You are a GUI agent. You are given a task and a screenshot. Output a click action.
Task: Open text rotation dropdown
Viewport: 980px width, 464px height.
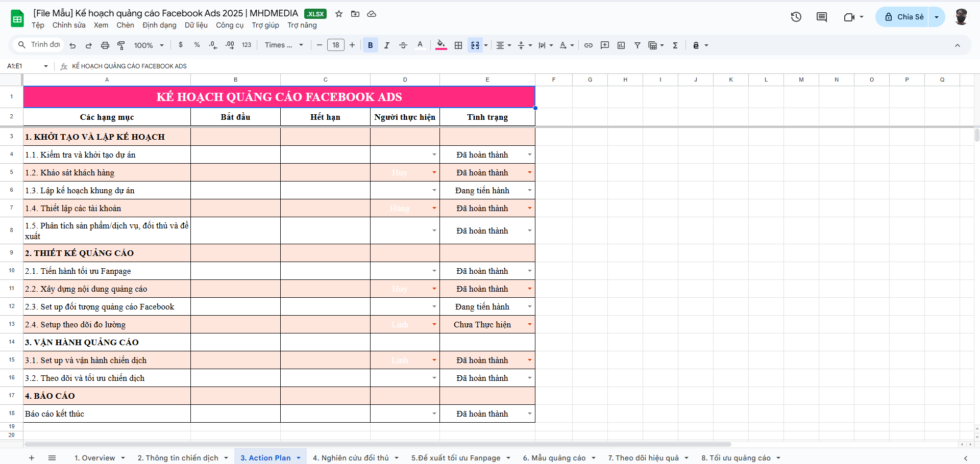click(567, 45)
